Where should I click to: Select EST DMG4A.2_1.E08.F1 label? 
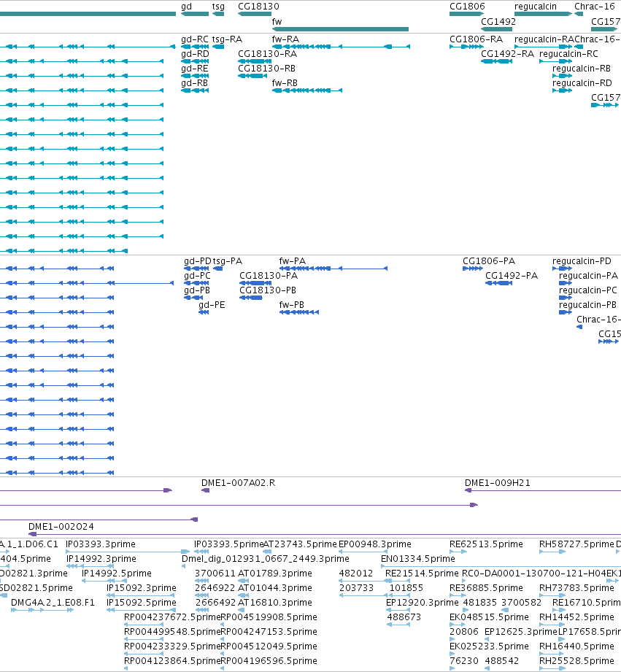[53, 603]
